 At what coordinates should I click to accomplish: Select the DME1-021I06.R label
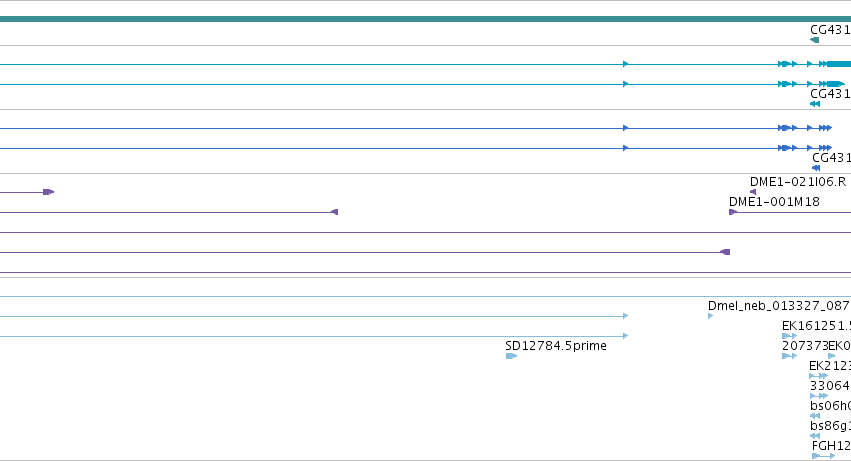click(x=798, y=182)
